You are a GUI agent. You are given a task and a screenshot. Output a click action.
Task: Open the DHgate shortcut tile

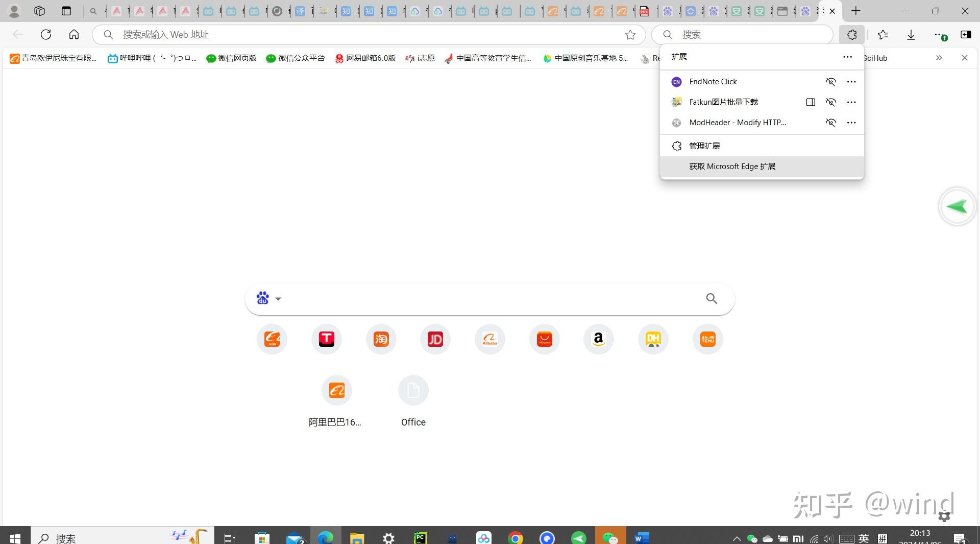(653, 339)
